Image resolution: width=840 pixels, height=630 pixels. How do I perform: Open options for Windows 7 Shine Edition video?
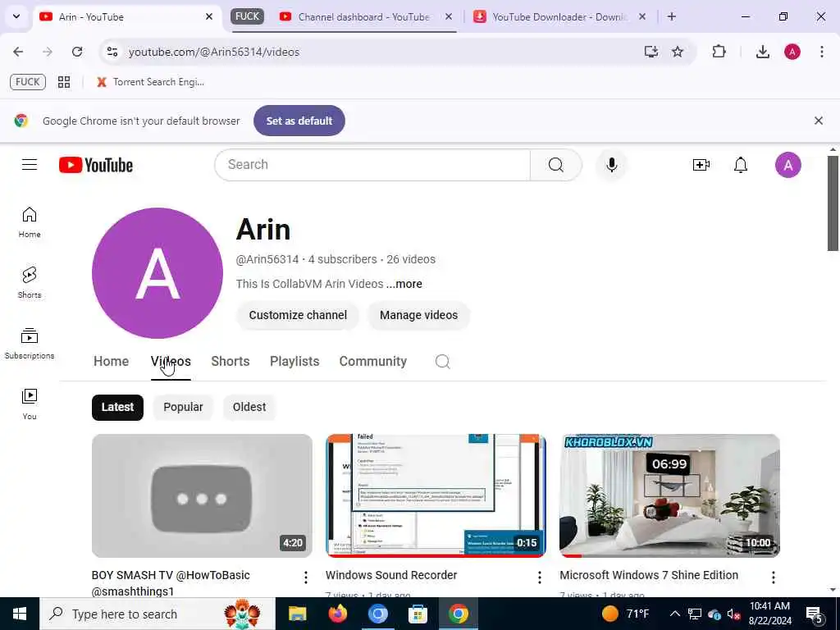pyautogui.click(x=773, y=577)
